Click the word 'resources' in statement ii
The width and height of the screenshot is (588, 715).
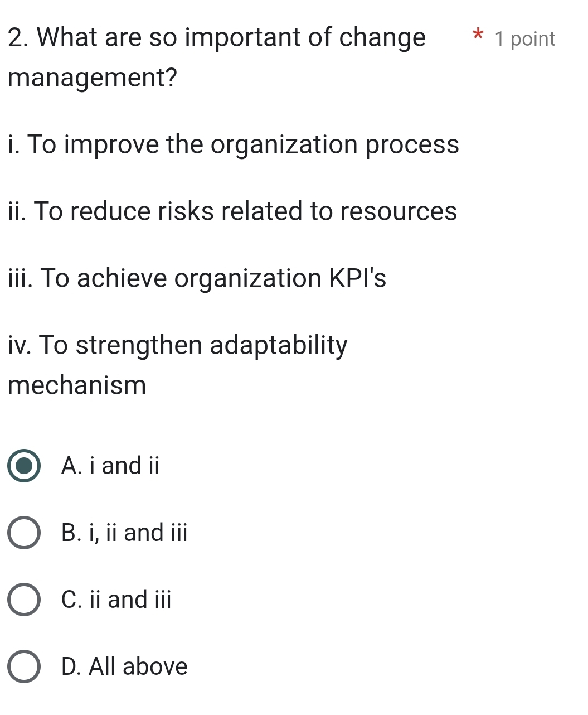399,211
